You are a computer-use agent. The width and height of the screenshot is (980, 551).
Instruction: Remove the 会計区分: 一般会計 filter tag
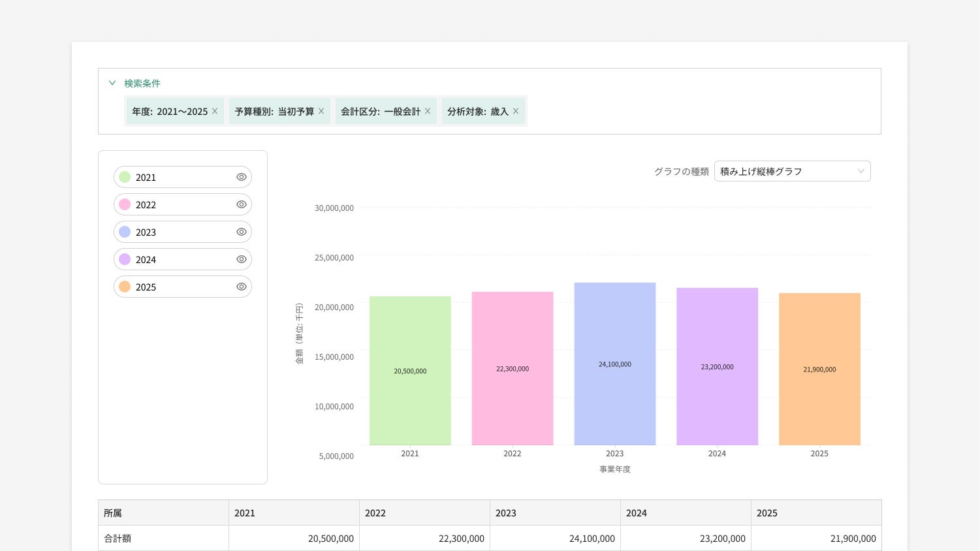428,111
